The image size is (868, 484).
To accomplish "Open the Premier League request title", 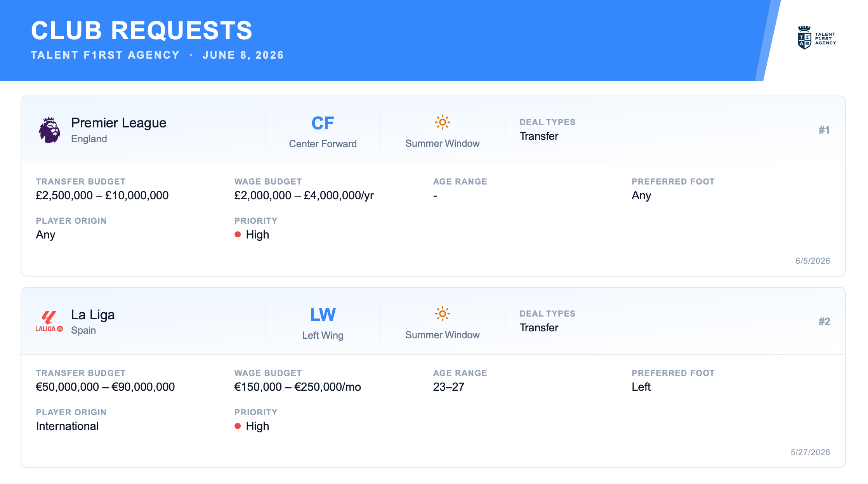I will (x=119, y=123).
